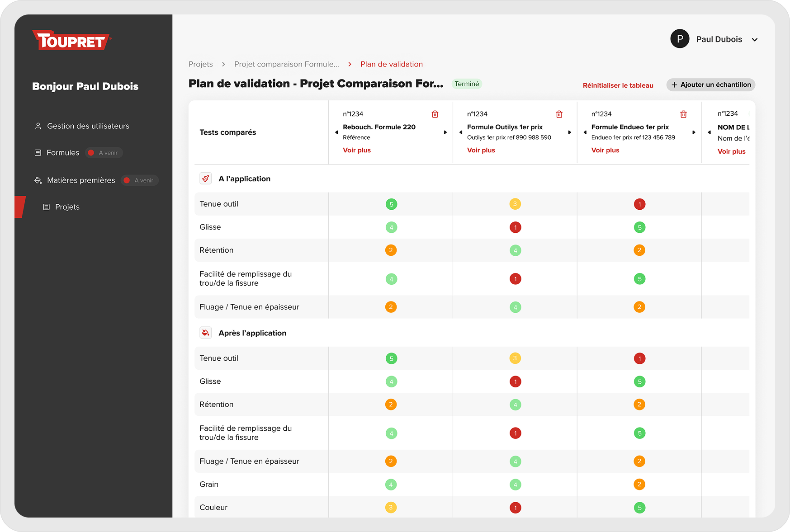Delete the Rebouch. Formule 220 sample
This screenshot has width=790, height=532.
click(x=435, y=114)
